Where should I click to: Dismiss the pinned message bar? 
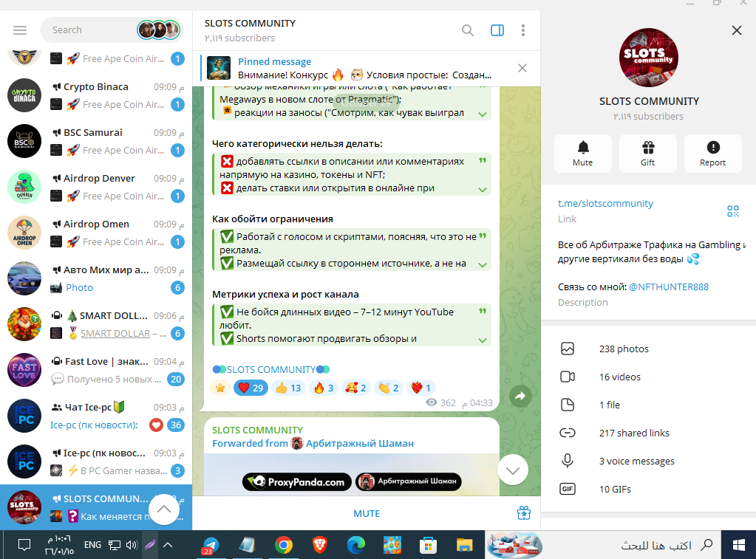pyautogui.click(x=522, y=68)
